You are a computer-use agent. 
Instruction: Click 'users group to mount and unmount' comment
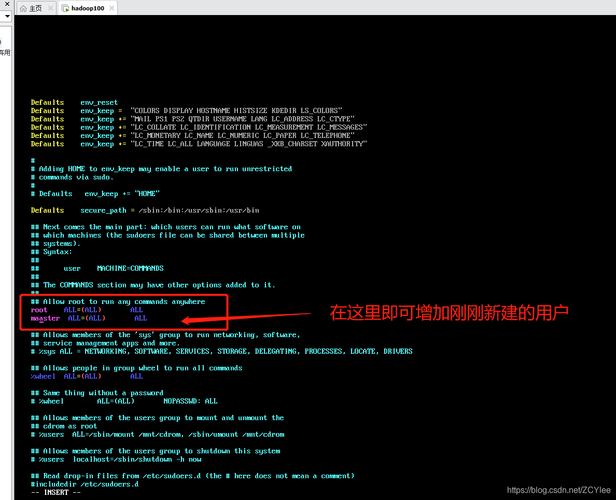click(157, 418)
